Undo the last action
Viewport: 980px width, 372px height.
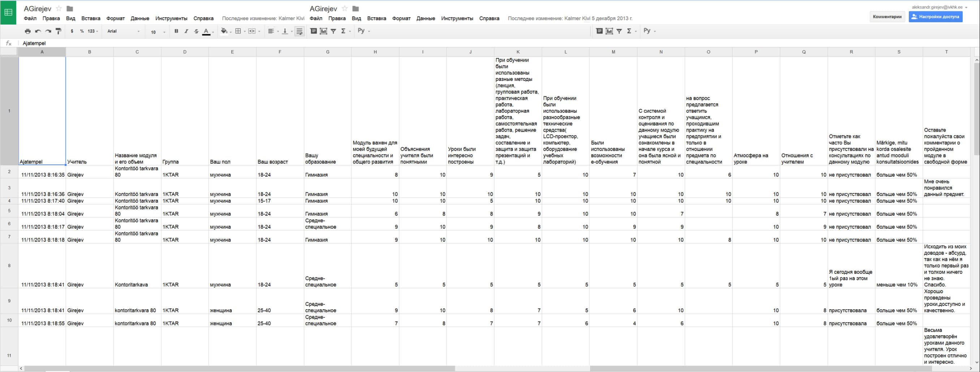tap(38, 31)
